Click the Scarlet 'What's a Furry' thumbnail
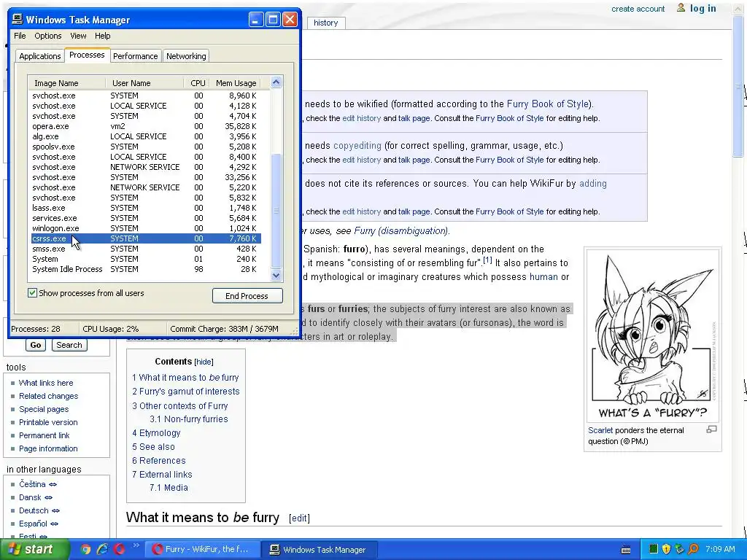 click(x=653, y=335)
